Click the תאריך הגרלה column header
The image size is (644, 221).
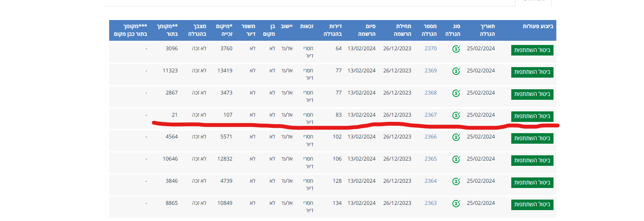487,30
